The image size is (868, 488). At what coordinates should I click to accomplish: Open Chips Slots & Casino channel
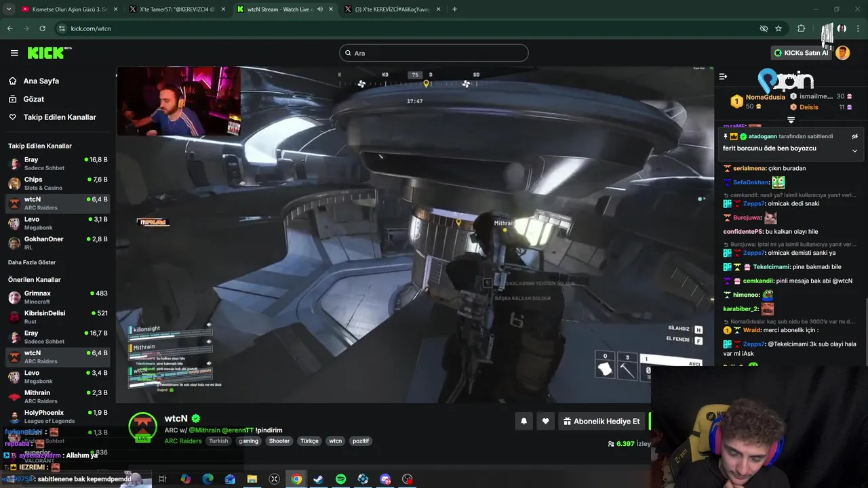pyautogui.click(x=58, y=184)
